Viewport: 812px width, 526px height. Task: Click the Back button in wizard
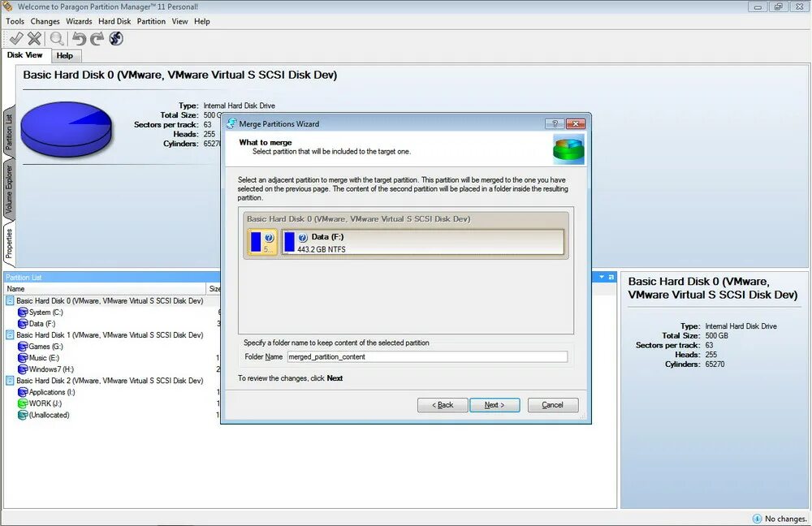pyautogui.click(x=443, y=405)
